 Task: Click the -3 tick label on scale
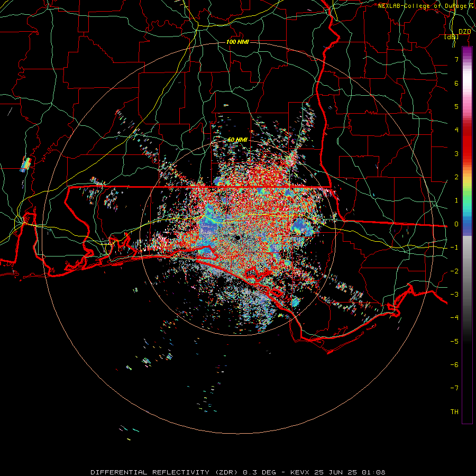454,295
